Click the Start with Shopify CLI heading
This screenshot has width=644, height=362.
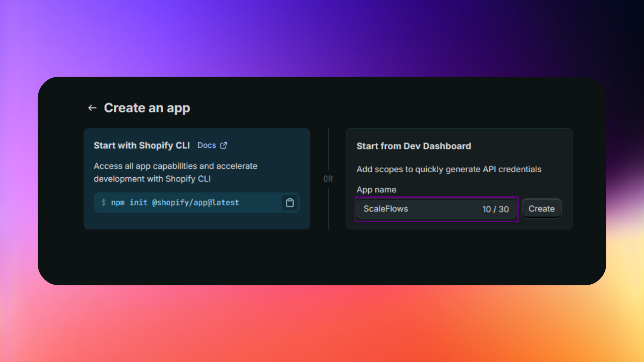tap(142, 145)
